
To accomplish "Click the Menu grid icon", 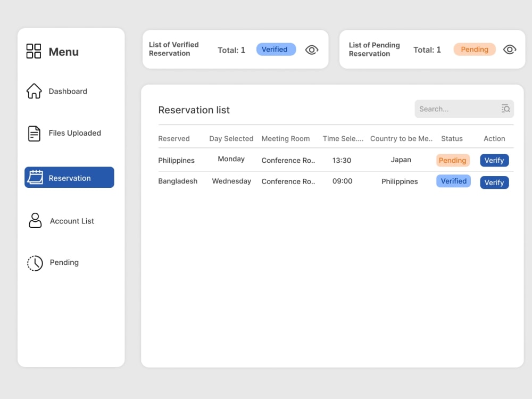I will pos(34,51).
